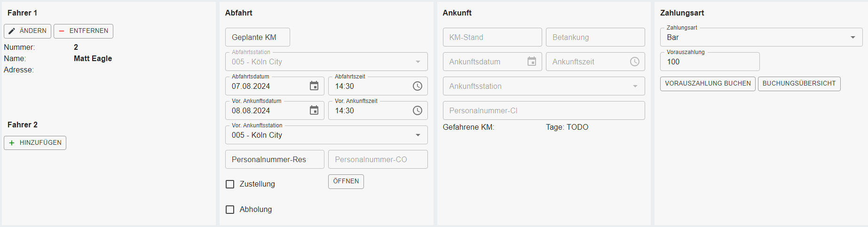Open the Buchungsübersicht
Viewport: 868px width, 227px height.
tap(799, 84)
